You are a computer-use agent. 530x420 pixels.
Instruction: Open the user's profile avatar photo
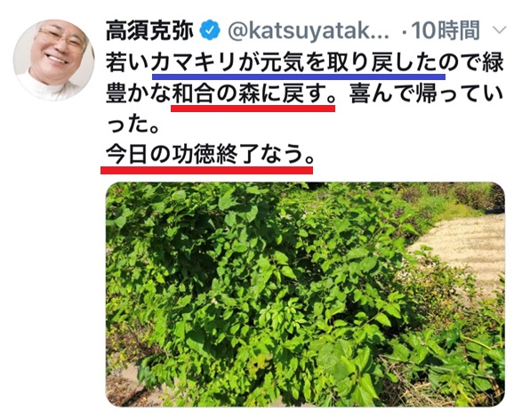(x=54, y=61)
